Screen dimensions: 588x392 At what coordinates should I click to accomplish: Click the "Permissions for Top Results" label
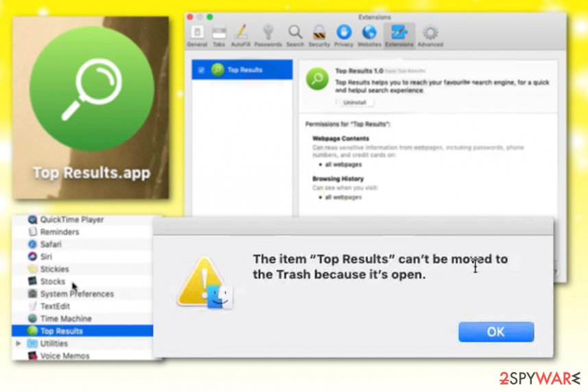tap(348, 124)
